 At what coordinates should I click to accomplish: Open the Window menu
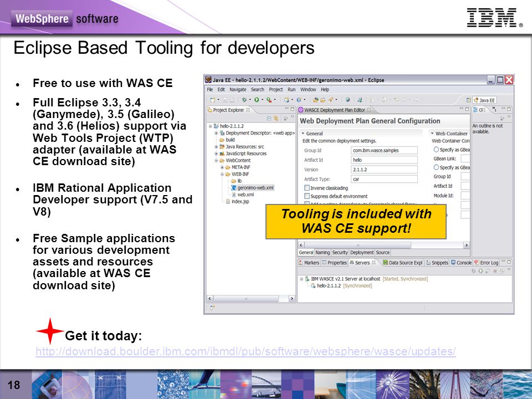pos(308,90)
